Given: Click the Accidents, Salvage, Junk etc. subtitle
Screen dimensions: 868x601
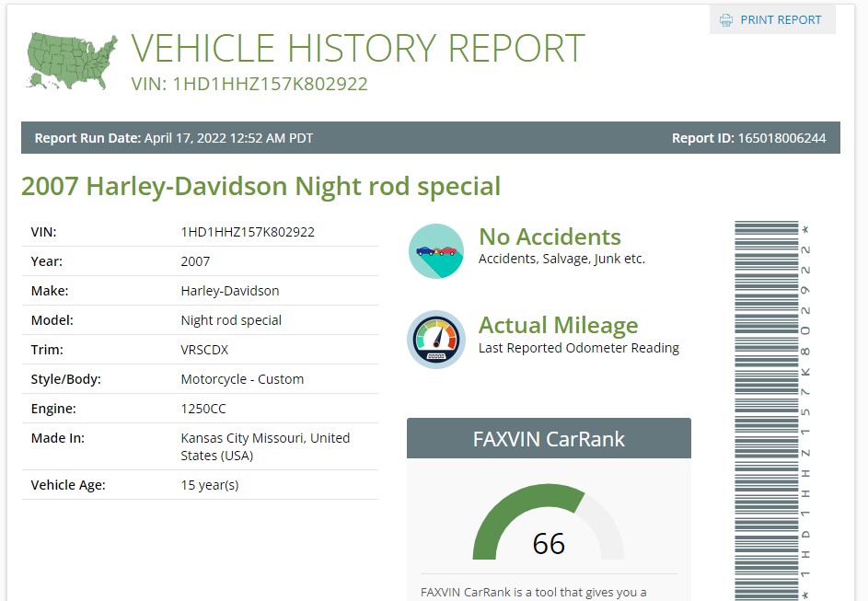Looking at the screenshot, I should pos(561,259).
